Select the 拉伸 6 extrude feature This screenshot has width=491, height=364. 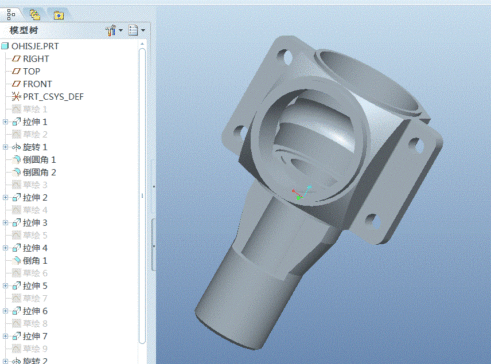(35, 311)
